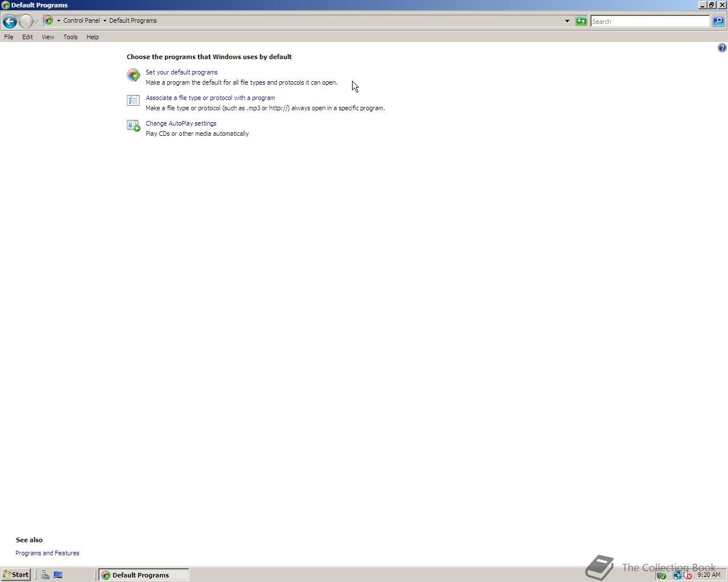Click the Set your default programs icon
728x582 pixels.
(x=133, y=75)
